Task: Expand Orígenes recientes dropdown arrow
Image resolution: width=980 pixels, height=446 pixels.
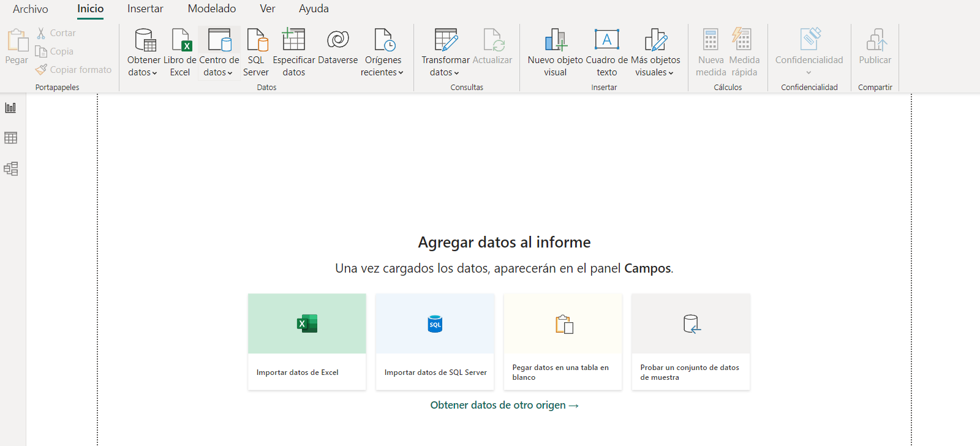Action: click(401, 73)
